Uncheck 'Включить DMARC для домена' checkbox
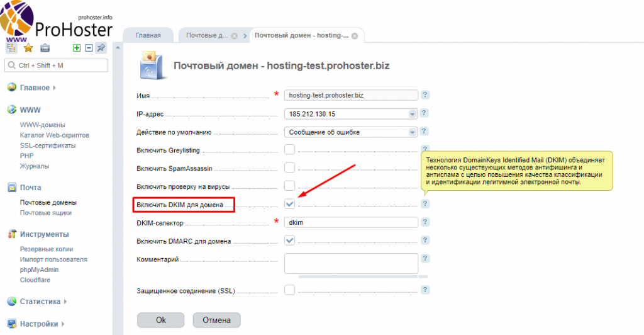 289,241
